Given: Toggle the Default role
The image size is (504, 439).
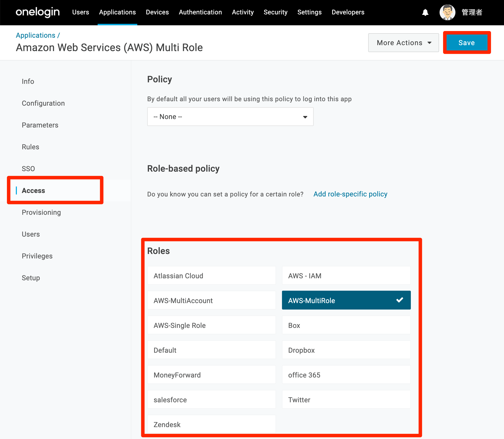Looking at the screenshot, I should (211, 350).
